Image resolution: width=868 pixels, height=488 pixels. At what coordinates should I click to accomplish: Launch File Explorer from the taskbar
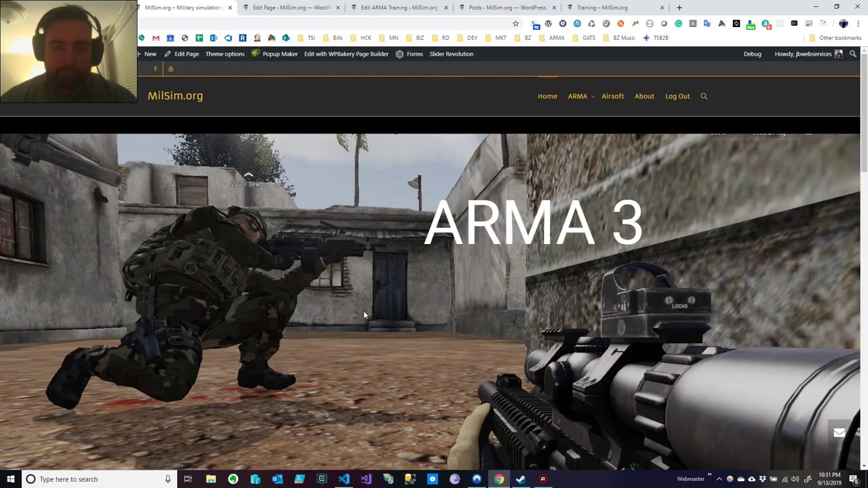(x=211, y=479)
